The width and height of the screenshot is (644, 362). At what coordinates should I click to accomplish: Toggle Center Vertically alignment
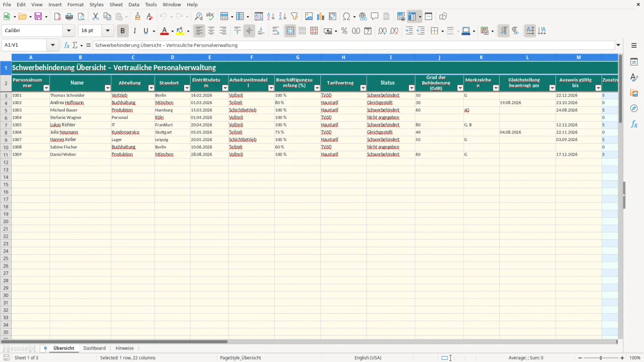(249, 31)
